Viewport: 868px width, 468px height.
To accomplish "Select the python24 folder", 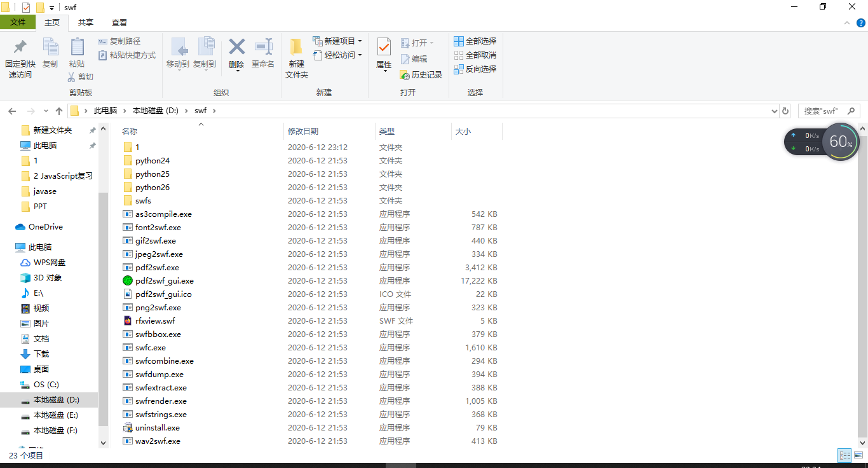I will [x=153, y=161].
